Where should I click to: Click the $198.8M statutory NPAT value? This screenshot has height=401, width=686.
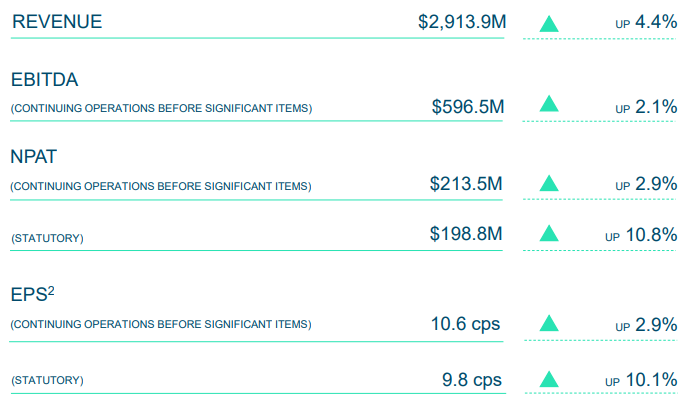pyautogui.click(x=465, y=234)
